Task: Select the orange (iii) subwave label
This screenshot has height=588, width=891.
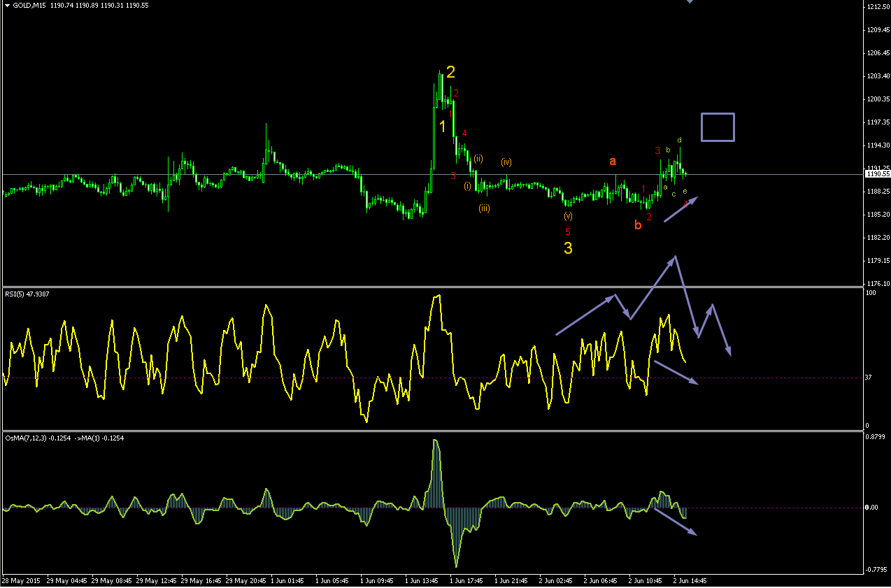Action: 484,208
